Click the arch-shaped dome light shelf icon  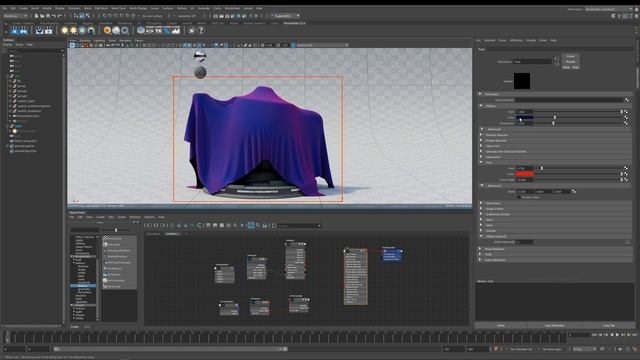[x=91, y=30]
